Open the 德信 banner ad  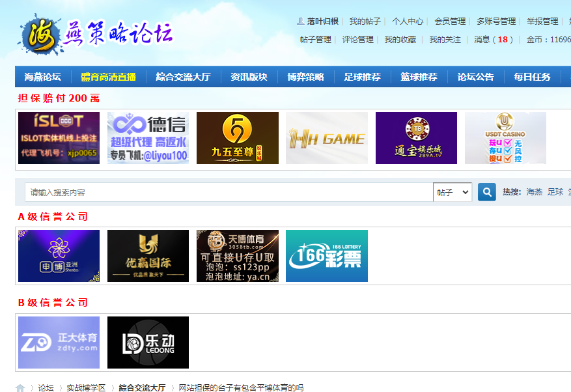[x=148, y=138]
